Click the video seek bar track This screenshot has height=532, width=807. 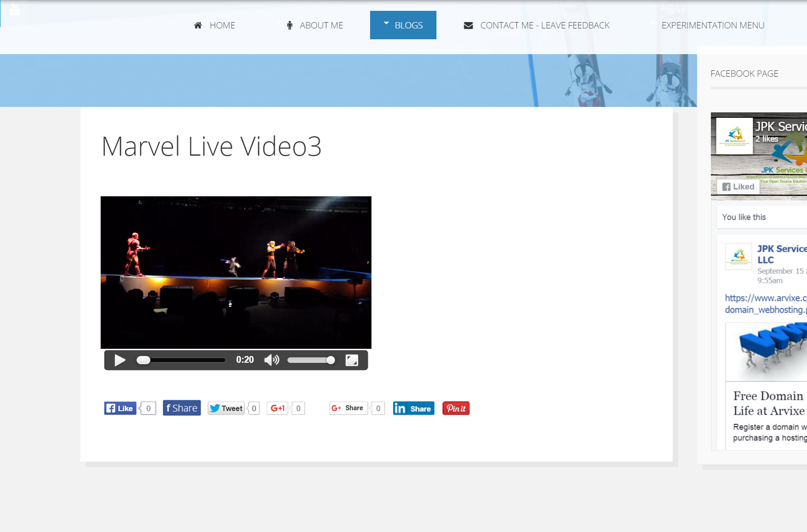[181, 360]
